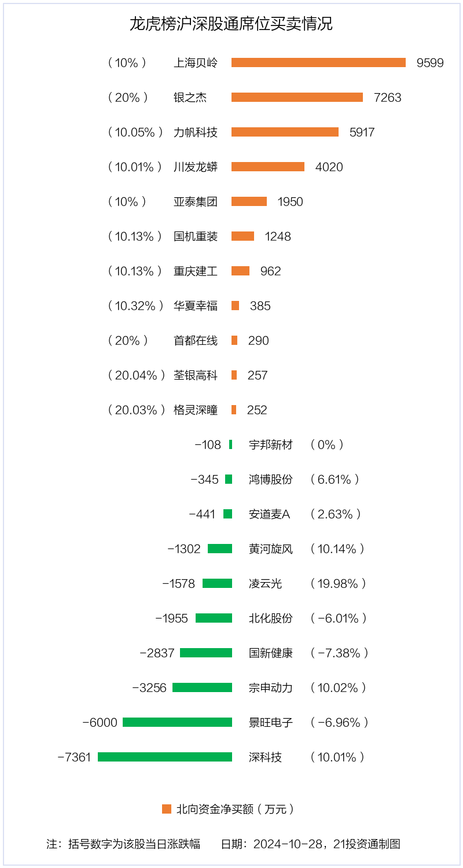This screenshot has width=463, height=868.
Task: Click the orange legend swatch for 北向资金净买额
Action: 167,809
